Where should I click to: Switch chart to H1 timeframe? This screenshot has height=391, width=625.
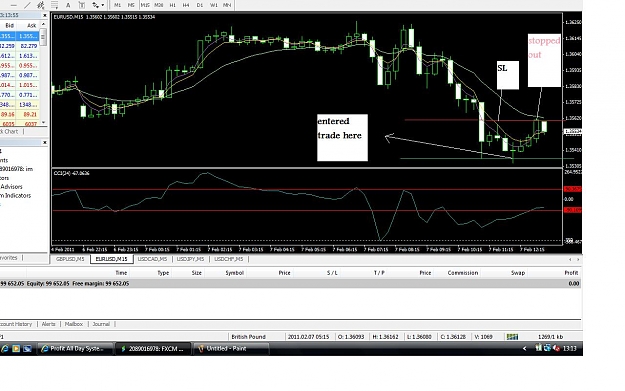pos(173,5)
